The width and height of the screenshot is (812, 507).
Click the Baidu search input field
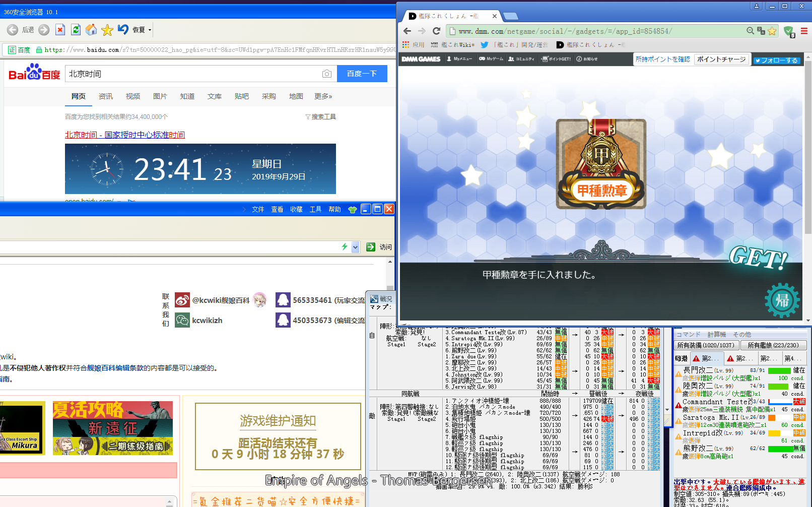pos(191,74)
